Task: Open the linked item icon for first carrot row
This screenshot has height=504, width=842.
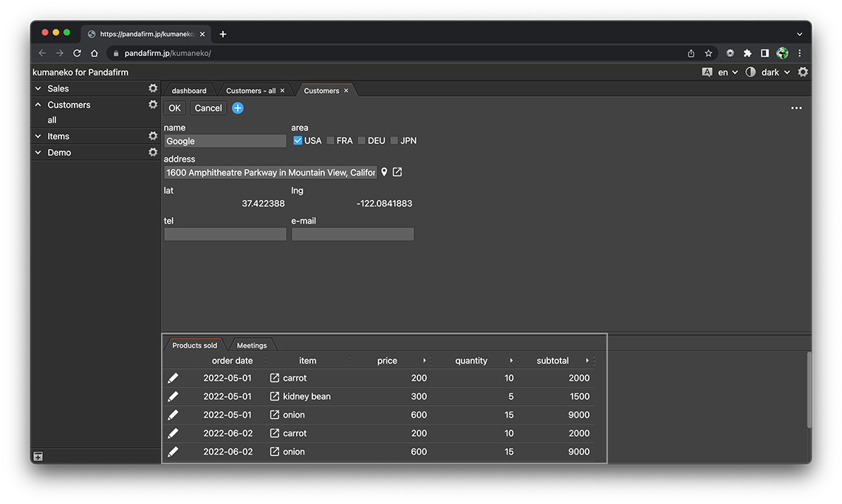Action: 275,378
